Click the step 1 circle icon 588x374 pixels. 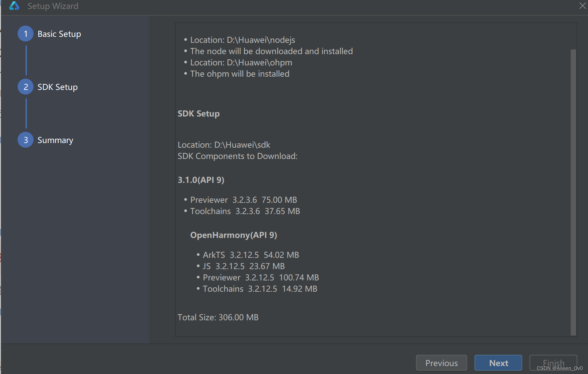click(x=26, y=34)
